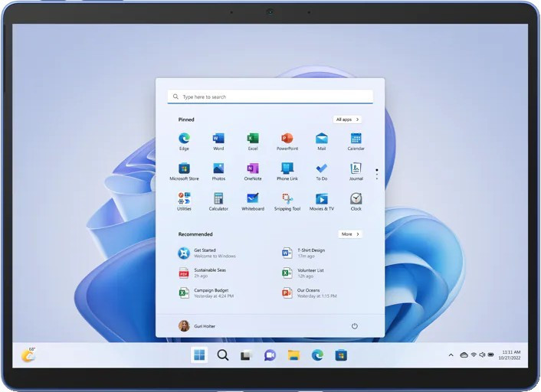Show hidden system tray icons chevron

pyautogui.click(x=451, y=355)
